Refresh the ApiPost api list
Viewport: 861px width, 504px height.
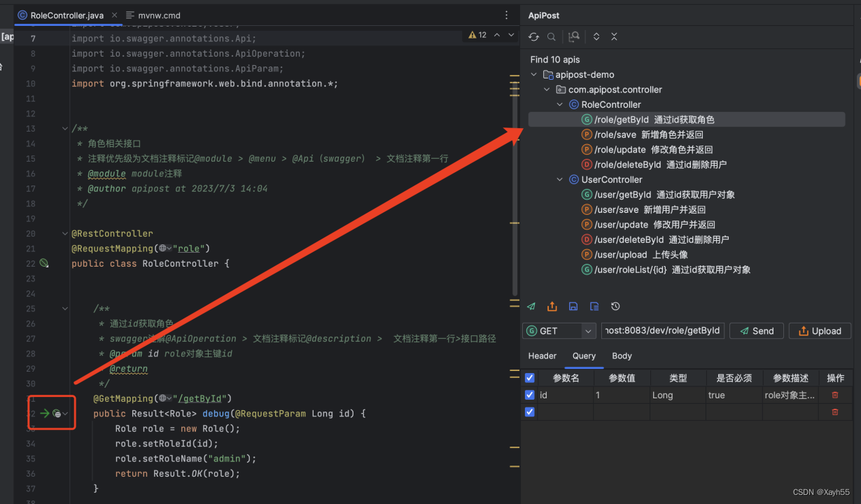point(532,36)
